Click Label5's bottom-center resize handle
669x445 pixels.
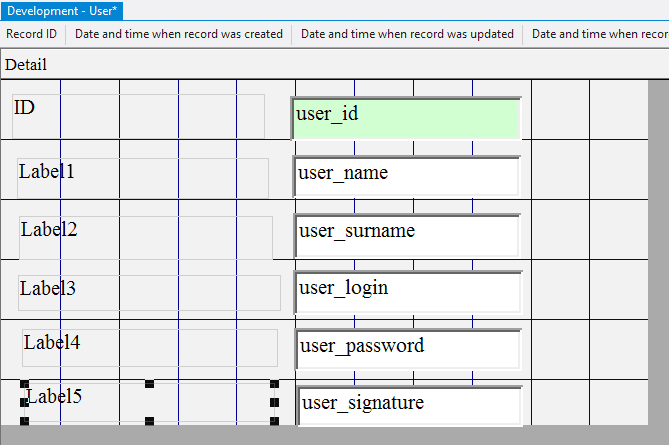[x=149, y=420]
